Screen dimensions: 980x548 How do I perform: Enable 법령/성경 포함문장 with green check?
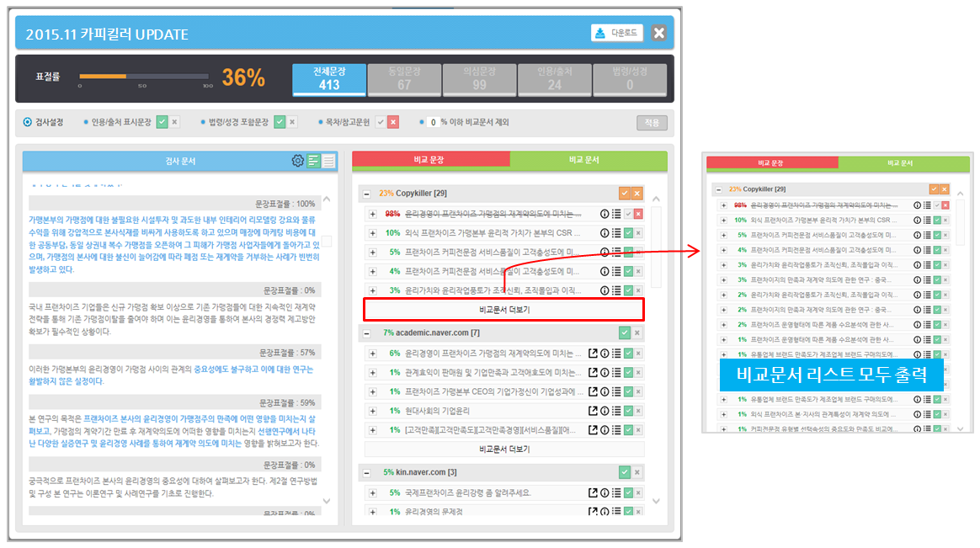click(x=280, y=122)
